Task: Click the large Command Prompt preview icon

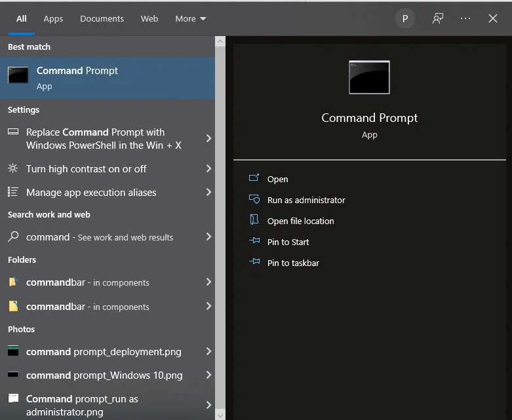Action: [369, 77]
